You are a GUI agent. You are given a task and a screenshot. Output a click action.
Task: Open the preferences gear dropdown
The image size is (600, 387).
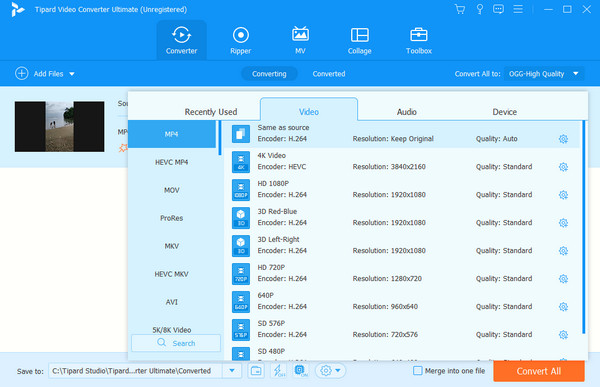tap(330, 371)
